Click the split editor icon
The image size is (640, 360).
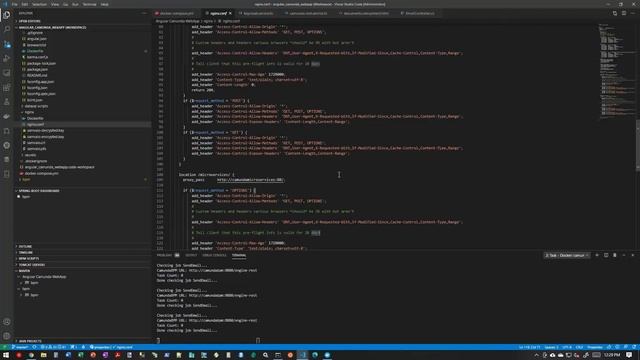pos(624,13)
